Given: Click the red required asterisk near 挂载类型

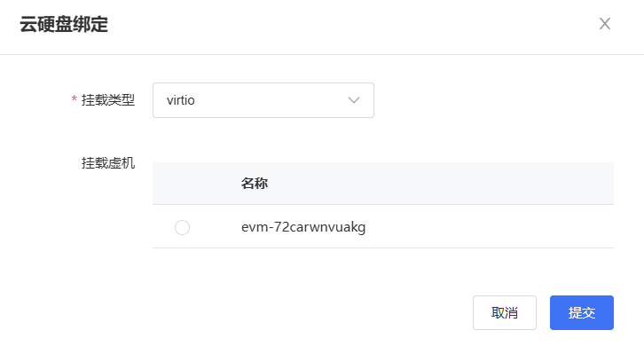Looking at the screenshot, I should (x=74, y=99).
